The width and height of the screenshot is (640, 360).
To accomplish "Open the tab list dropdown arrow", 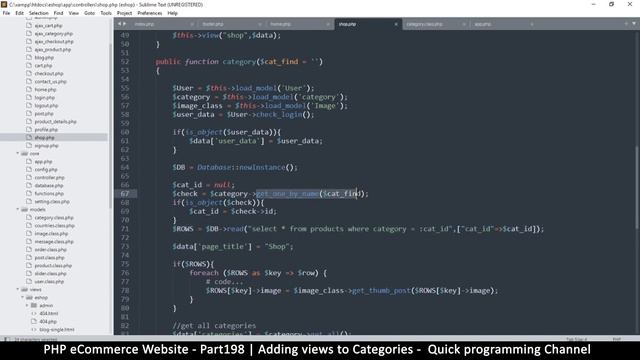I will pos(634,24).
